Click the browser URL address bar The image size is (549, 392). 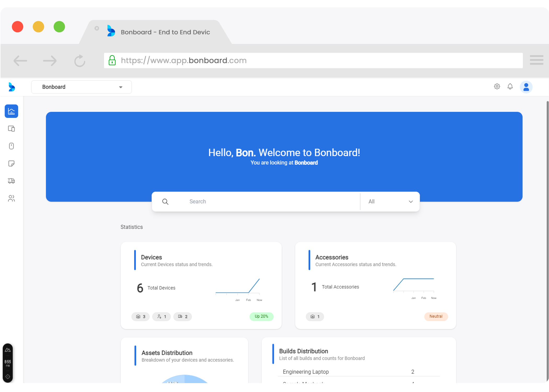tap(313, 60)
